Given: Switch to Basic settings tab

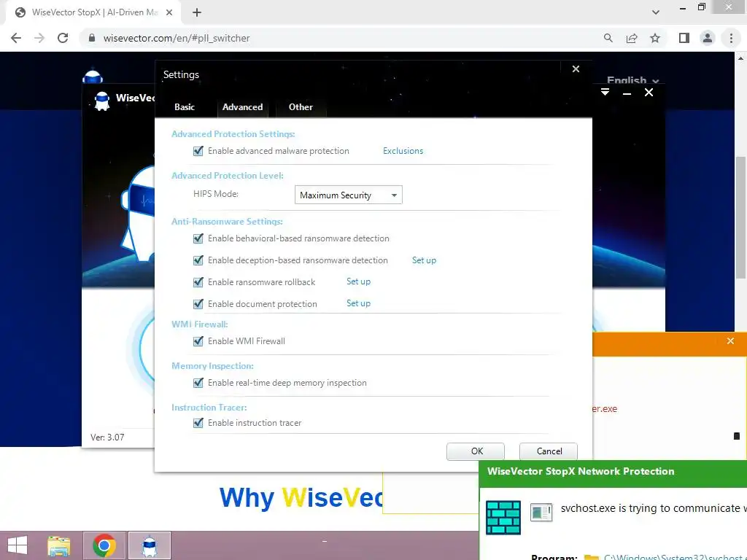Looking at the screenshot, I should (185, 107).
